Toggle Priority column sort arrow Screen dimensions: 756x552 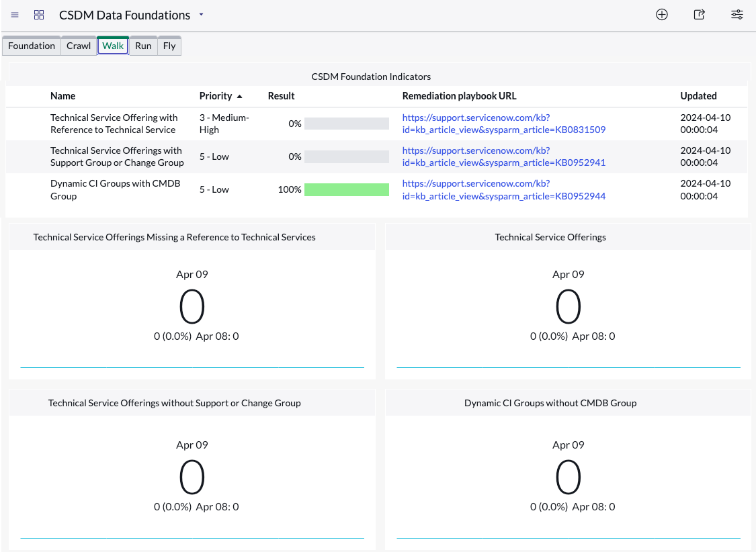point(239,96)
